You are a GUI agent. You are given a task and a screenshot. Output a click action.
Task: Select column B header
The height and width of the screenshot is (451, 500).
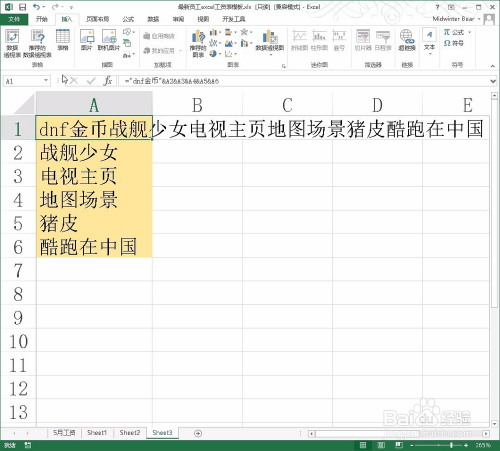pos(197,105)
